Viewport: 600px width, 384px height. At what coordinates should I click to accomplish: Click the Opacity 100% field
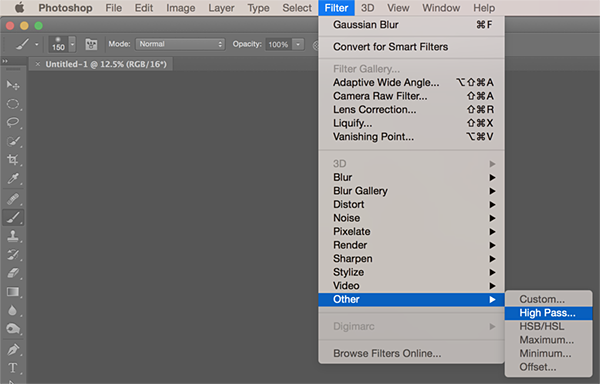point(279,44)
